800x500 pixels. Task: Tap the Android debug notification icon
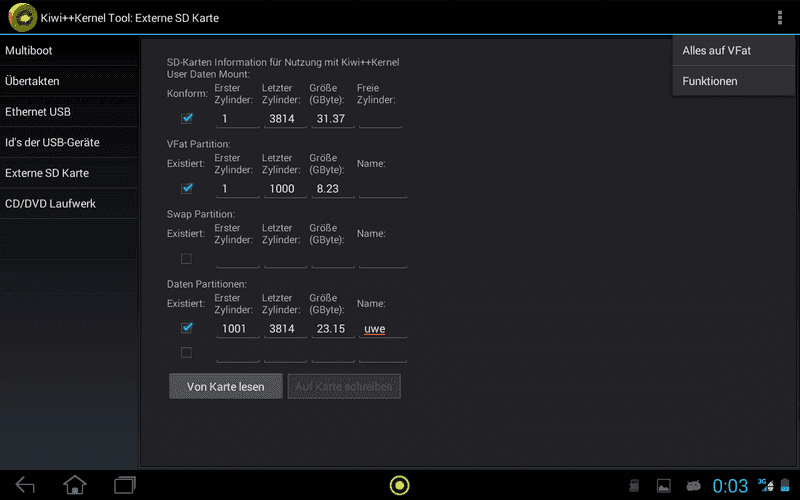693,485
